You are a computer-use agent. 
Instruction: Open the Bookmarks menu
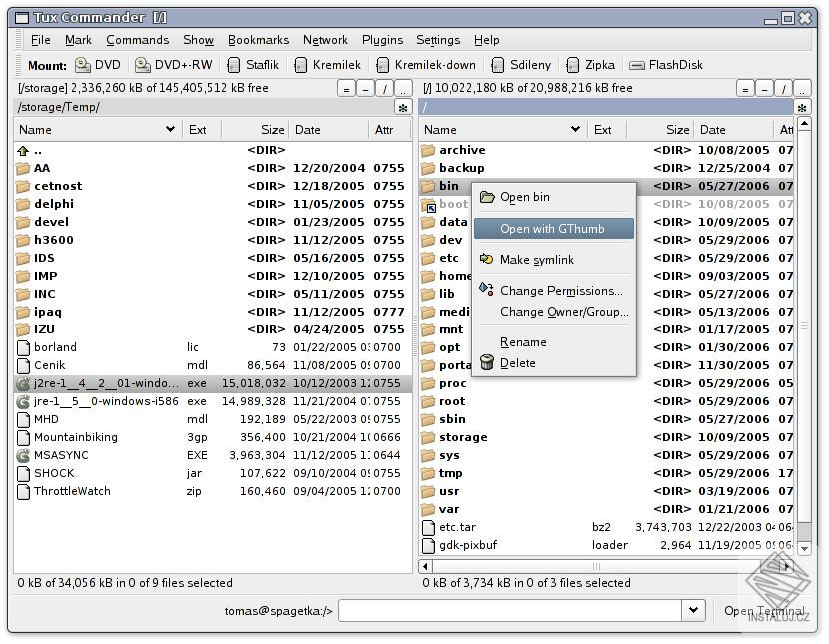coord(258,40)
